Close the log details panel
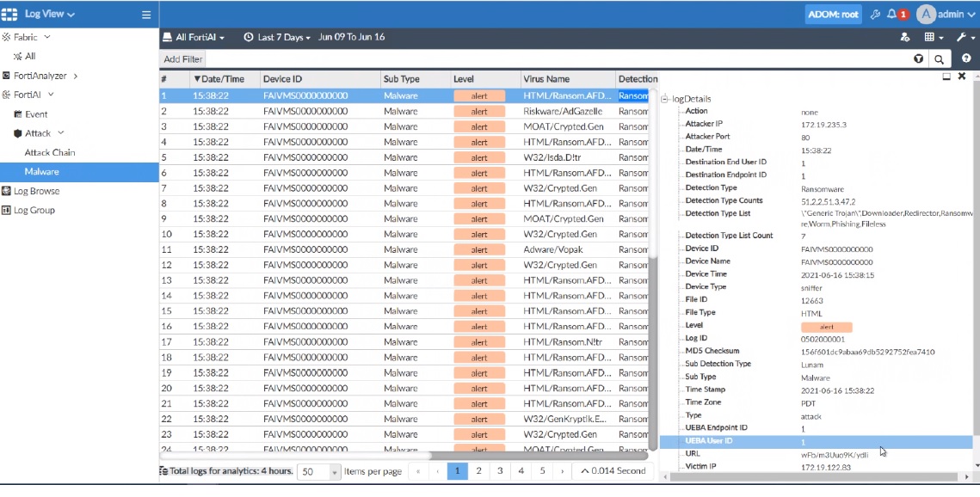 [962, 77]
